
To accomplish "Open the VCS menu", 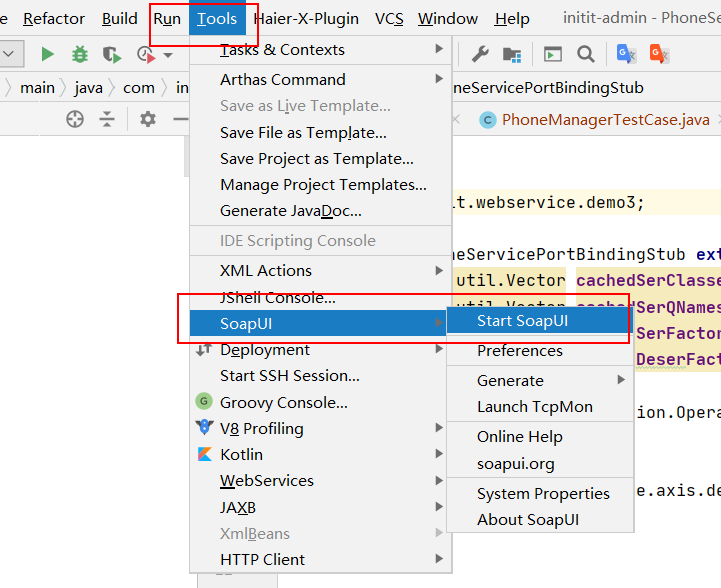I will point(389,18).
